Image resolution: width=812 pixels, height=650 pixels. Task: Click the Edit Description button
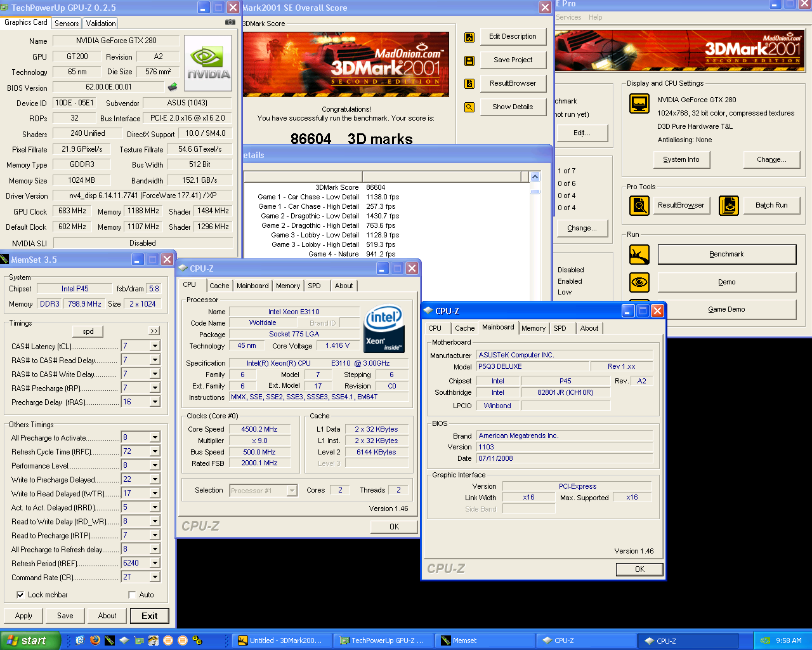(513, 36)
